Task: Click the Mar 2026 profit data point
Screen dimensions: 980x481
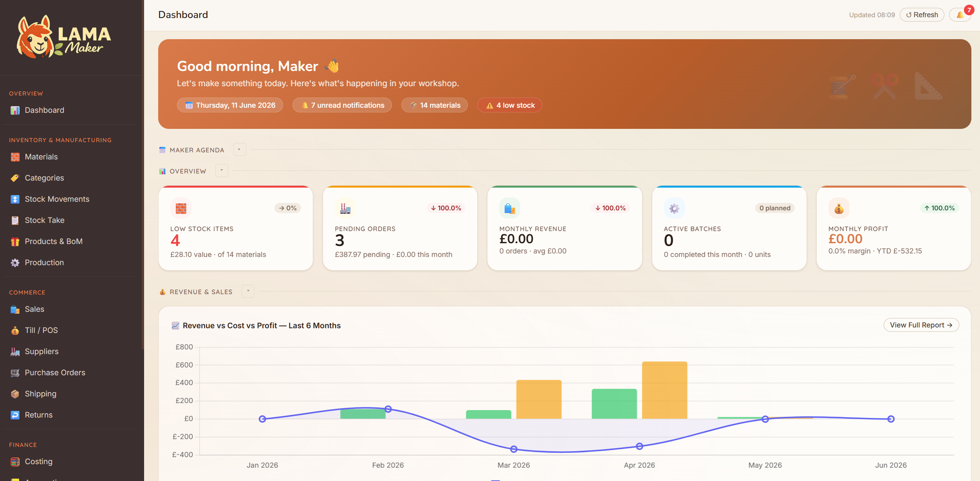Action: click(x=514, y=449)
